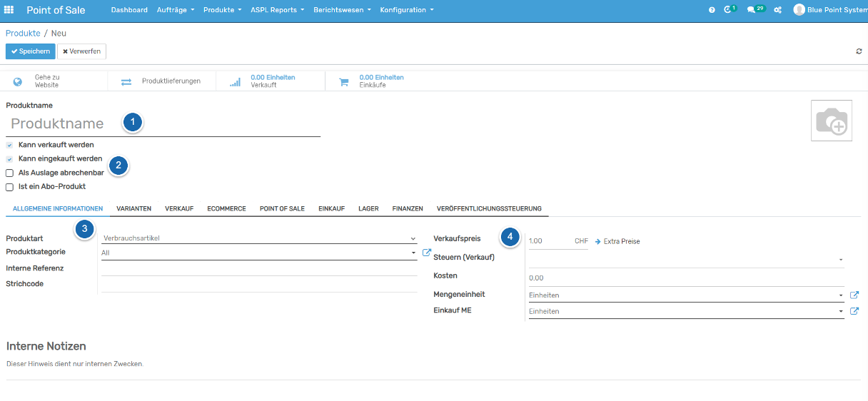Screen dimensions: 868x401
Task: Open the Produktlieferungen stat button label
Action: click(171, 81)
